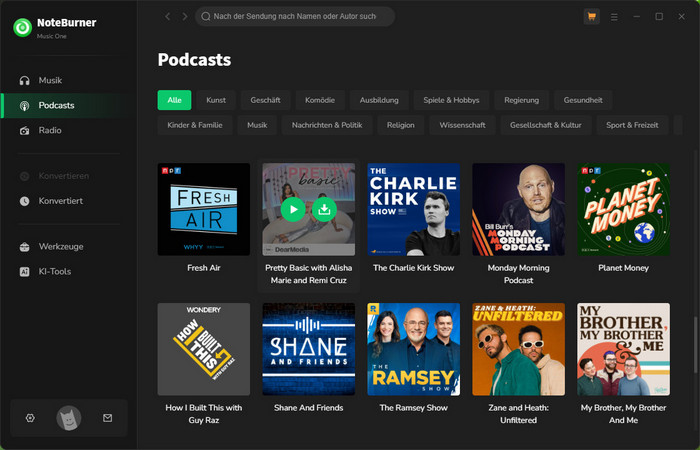Image resolution: width=700 pixels, height=450 pixels.
Task: Click the Planet Money title text
Action: pos(623,268)
